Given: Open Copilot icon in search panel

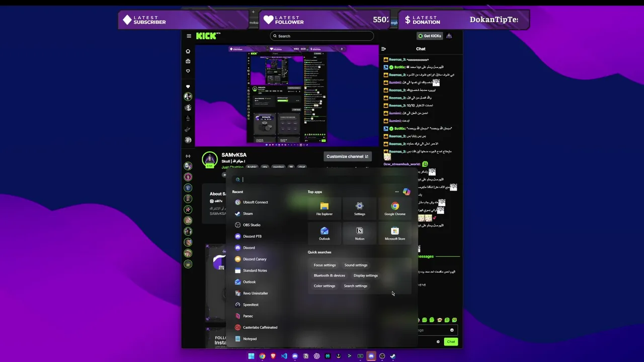Looking at the screenshot, I should click(407, 192).
